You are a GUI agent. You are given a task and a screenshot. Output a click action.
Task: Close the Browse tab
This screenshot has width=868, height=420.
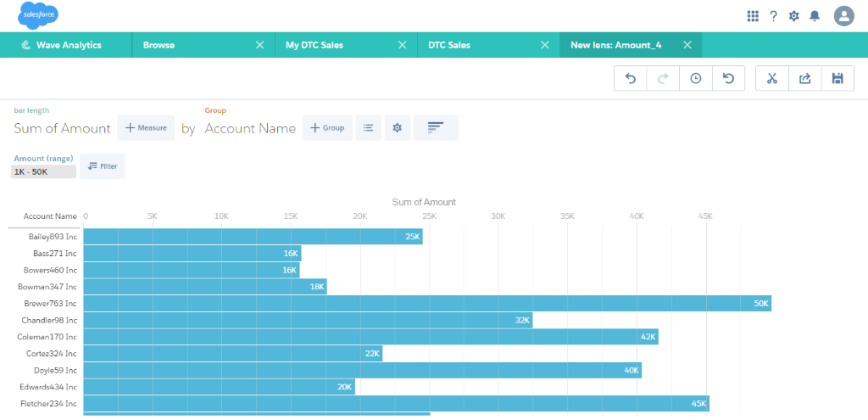tap(259, 45)
